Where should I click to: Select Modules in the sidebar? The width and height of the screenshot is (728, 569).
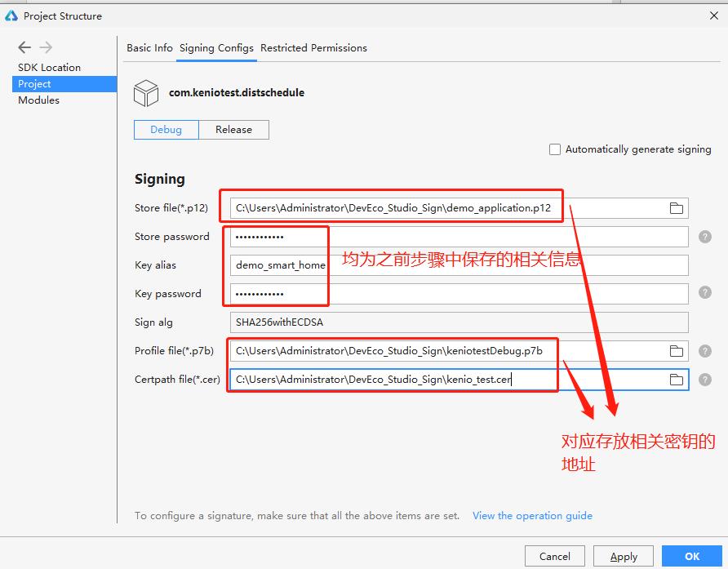(38, 100)
